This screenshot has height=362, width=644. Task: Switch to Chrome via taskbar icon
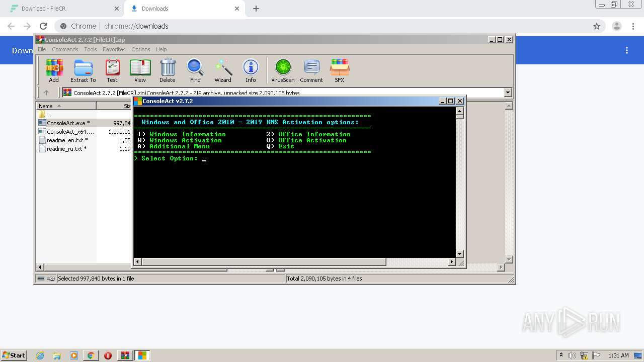(x=91, y=355)
